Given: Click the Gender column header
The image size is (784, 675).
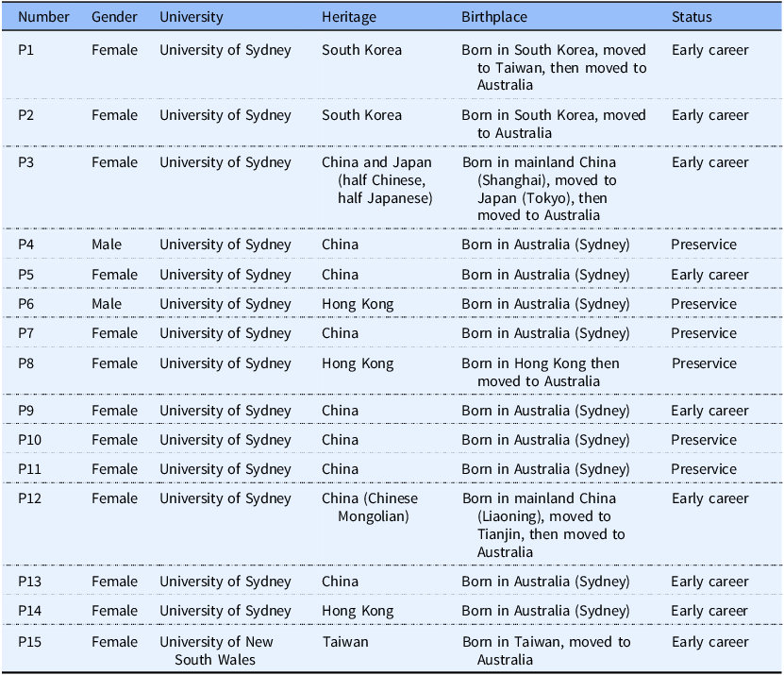Looking at the screenshot, I should tap(114, 17).
